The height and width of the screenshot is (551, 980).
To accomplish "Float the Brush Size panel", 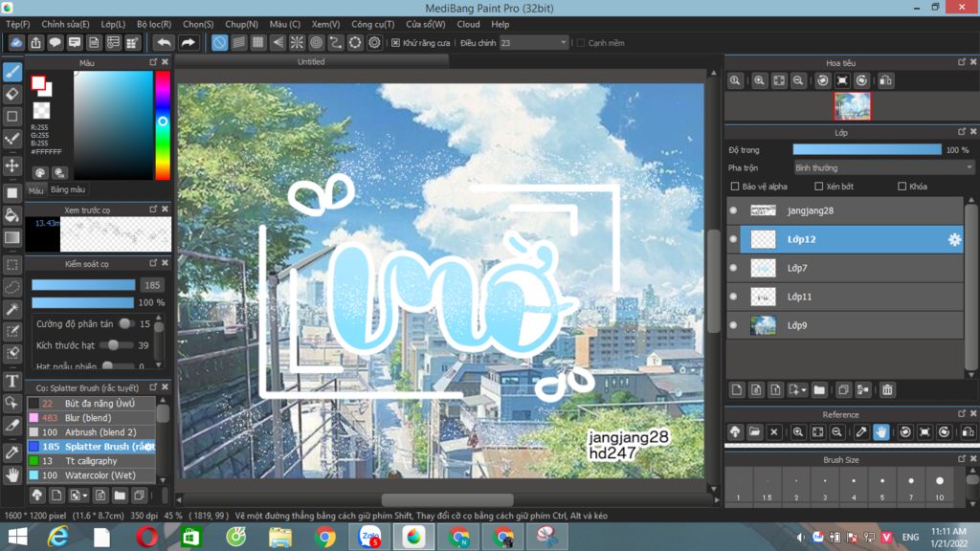I will point(961,459).
